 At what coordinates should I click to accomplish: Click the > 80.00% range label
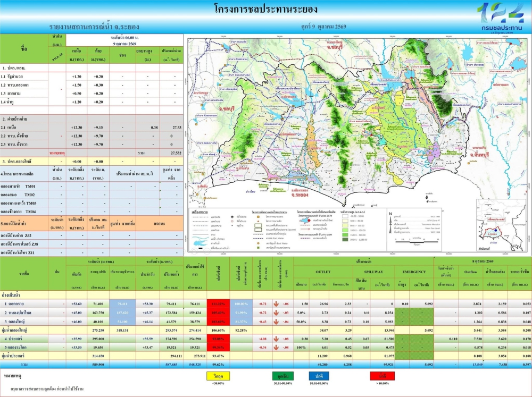383,383
